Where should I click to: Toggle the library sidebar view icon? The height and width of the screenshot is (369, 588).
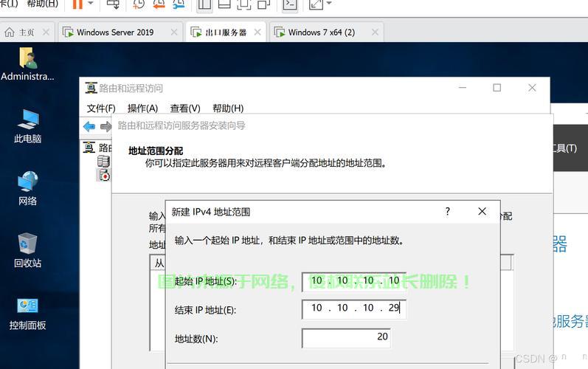(x=204, y=4)
